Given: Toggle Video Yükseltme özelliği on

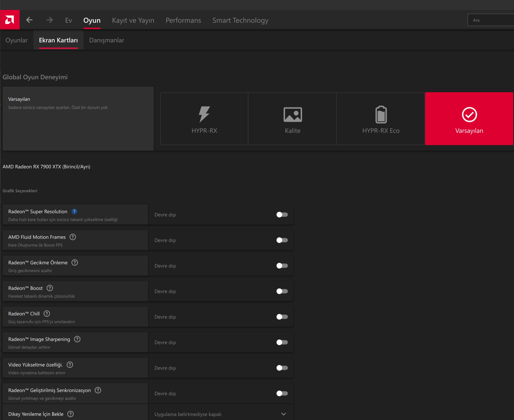Looking at the screenshot, I should tap(282, 368).
